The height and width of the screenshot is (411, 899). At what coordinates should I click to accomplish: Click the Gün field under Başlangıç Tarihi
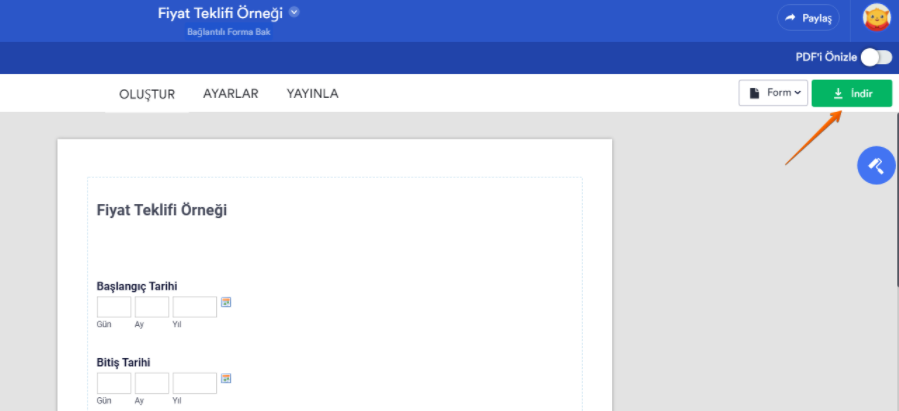114,307
